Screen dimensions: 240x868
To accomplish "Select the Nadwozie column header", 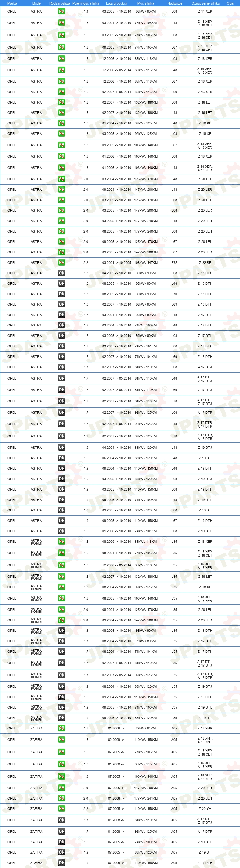I will [175, 3].
